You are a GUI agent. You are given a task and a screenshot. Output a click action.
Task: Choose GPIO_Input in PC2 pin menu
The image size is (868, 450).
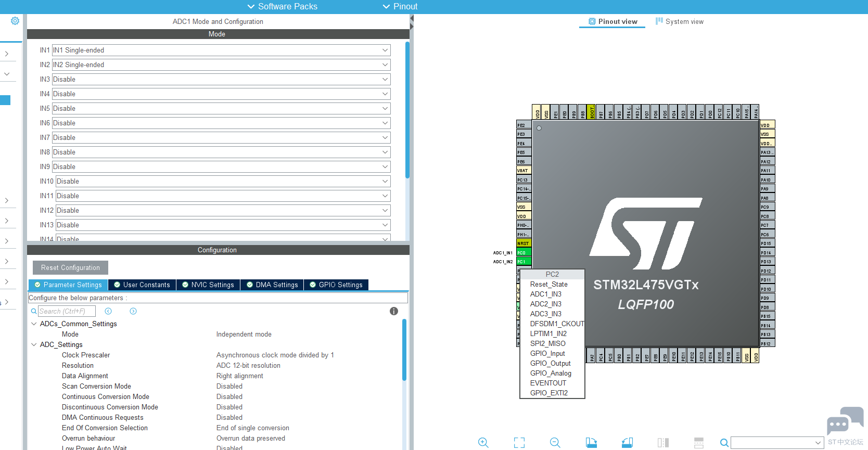click(x=547, y=353)
